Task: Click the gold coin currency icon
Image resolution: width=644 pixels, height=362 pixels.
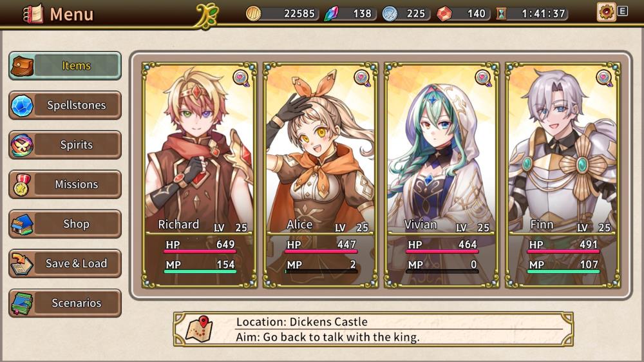Action: [x=253, y=14]
